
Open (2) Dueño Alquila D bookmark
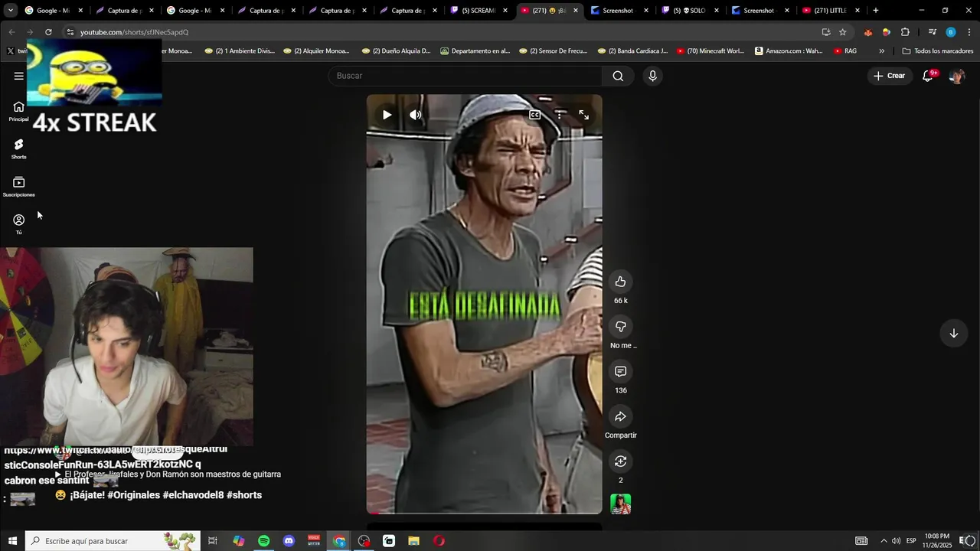click(x=396, y=51)
